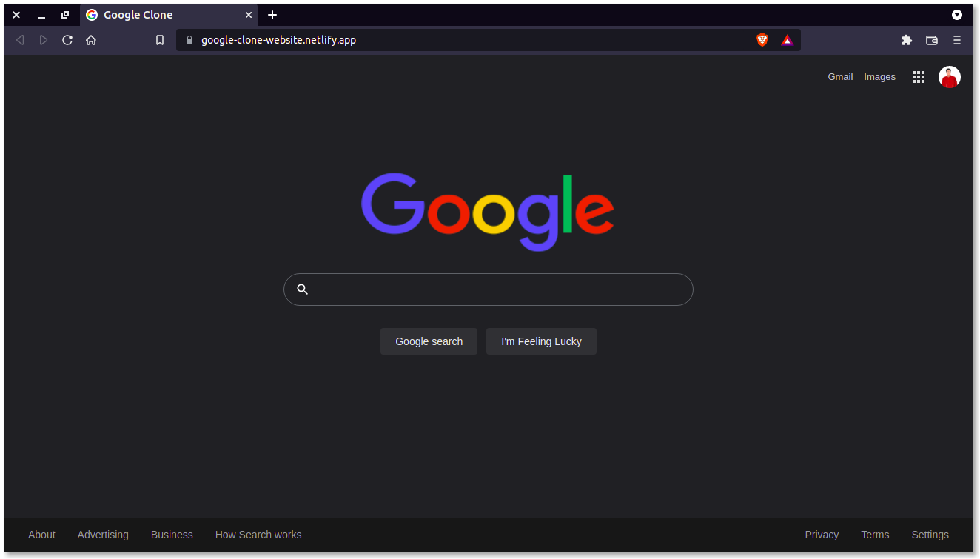Bookmark this page with the bookmark icon
The width and height of the screenshot is (980, 559).
(160, 40)
